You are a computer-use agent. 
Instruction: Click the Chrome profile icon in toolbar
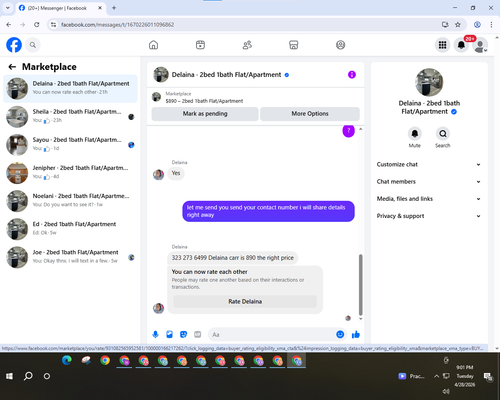(477, 25)
